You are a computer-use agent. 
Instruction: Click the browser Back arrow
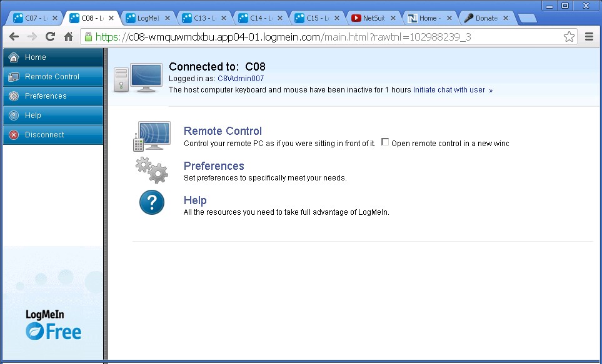click(x=14, y=37)
